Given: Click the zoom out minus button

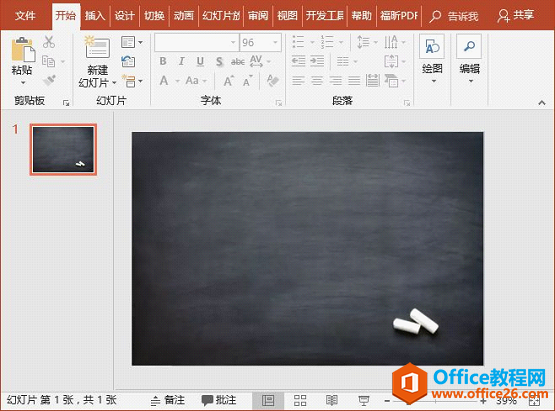Looking at the screenshot, I should point(387,401).
